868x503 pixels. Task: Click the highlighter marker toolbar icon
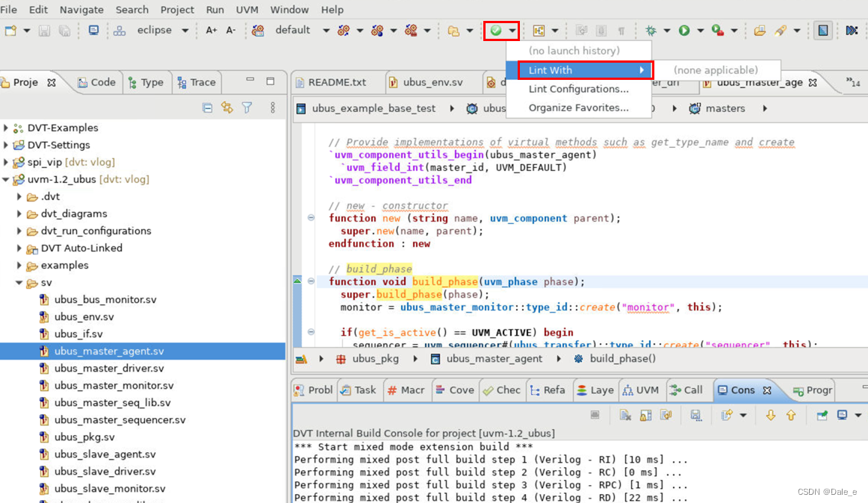click(x=781, y=31)
